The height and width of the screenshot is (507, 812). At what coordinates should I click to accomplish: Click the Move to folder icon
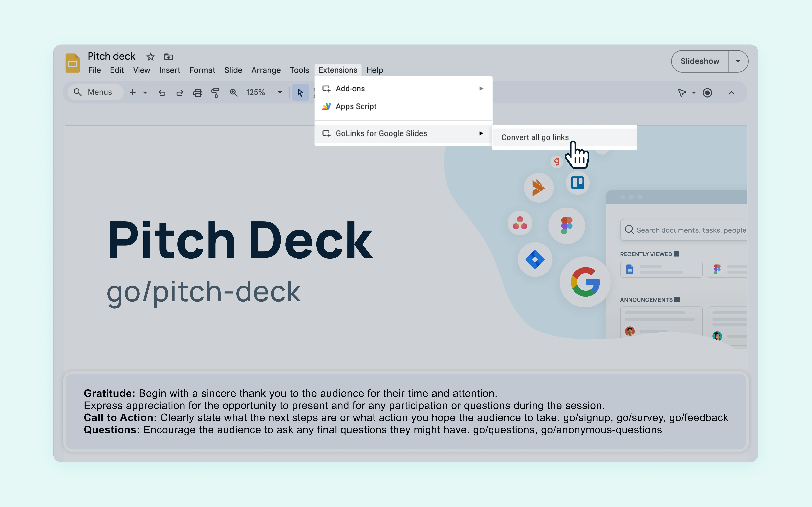click(168, 57)
